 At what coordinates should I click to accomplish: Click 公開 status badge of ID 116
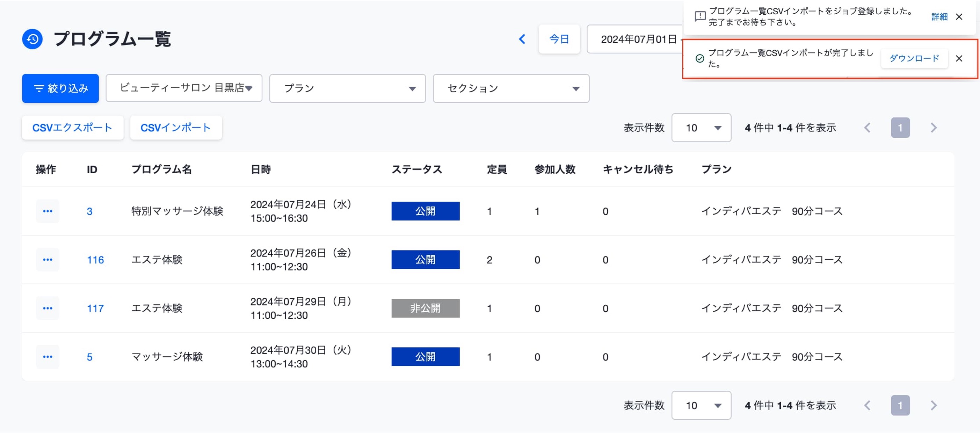point(425,260)
